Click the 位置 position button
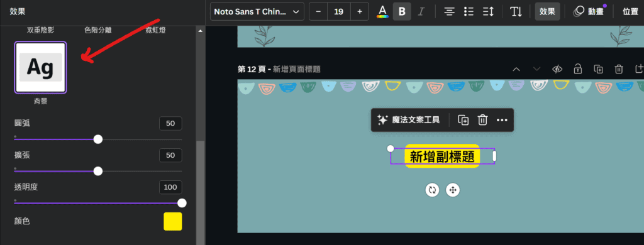 (x=630, y=11)
